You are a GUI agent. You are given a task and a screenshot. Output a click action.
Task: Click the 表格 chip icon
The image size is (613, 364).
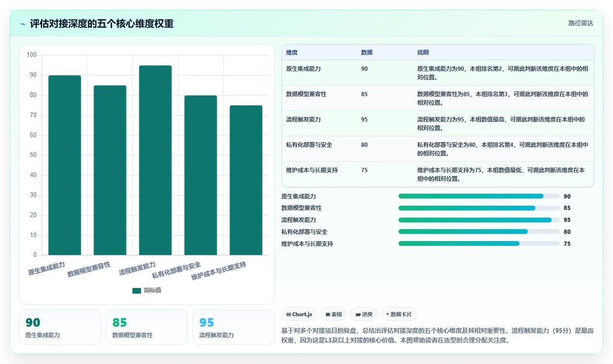pyautogui.click(x=328, y=315)
